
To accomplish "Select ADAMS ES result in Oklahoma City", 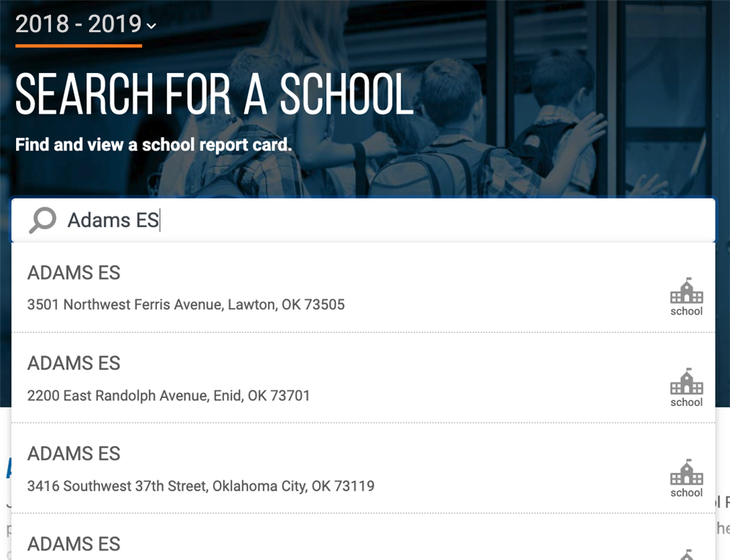I will pos(363,468).
